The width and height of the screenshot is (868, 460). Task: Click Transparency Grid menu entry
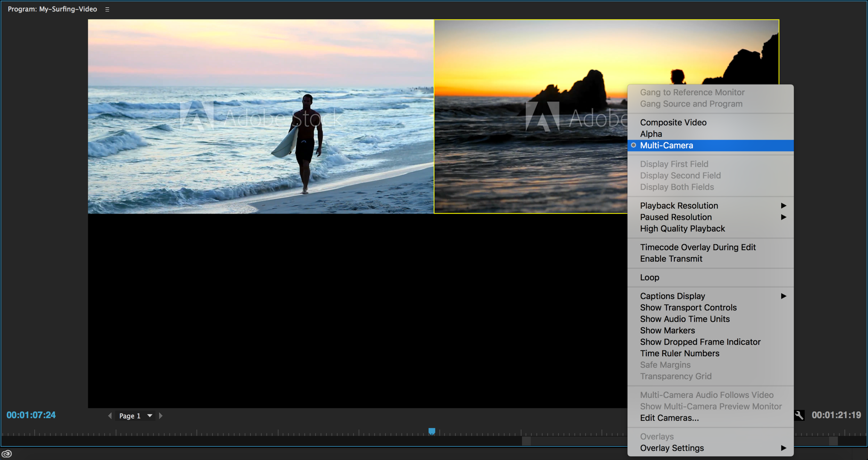(x=710, y=376)
